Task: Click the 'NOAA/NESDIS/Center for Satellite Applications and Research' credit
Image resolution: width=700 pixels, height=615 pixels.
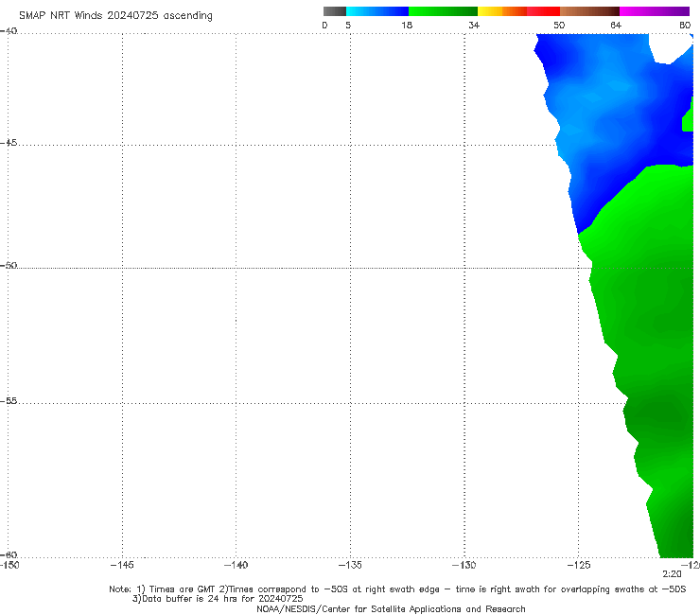Action: pos(391,609)
